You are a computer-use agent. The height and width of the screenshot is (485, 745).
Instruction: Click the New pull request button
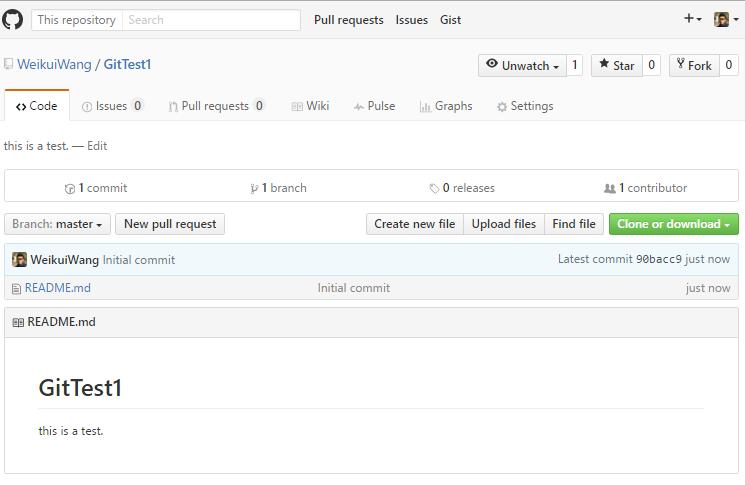pyautogui.click(x=170, y=224)
